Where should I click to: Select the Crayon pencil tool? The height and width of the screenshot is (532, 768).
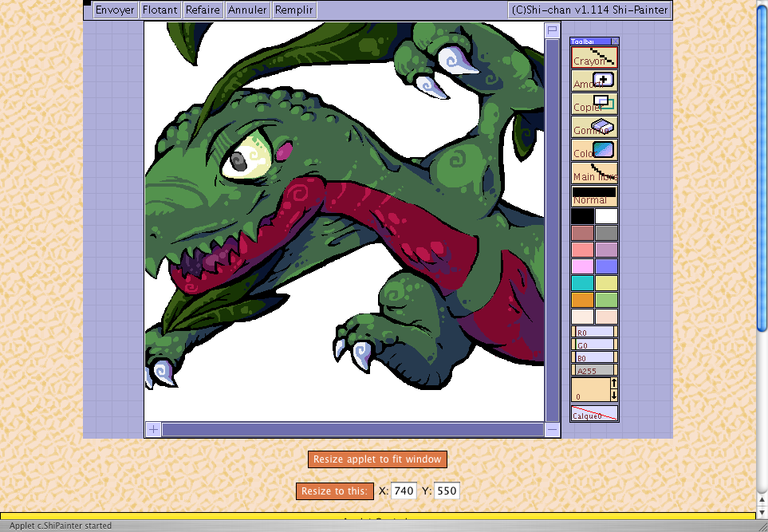pos(594,57)
